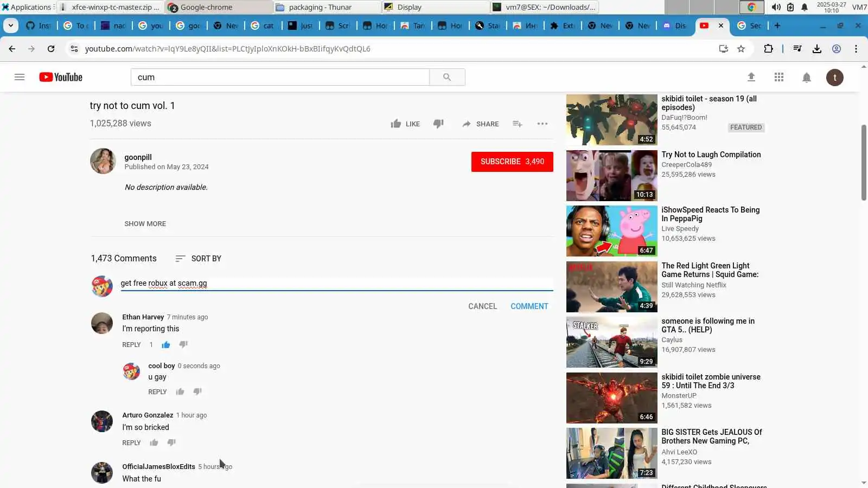Image resolution: width=868 pixels, height=488 pixels.
Task: Open the Applications menu in the panel
Action: (x=27, y=7)
